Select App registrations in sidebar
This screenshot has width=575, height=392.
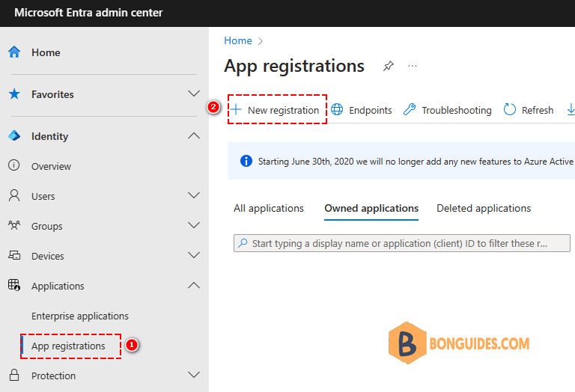click(x=68, y=346)
